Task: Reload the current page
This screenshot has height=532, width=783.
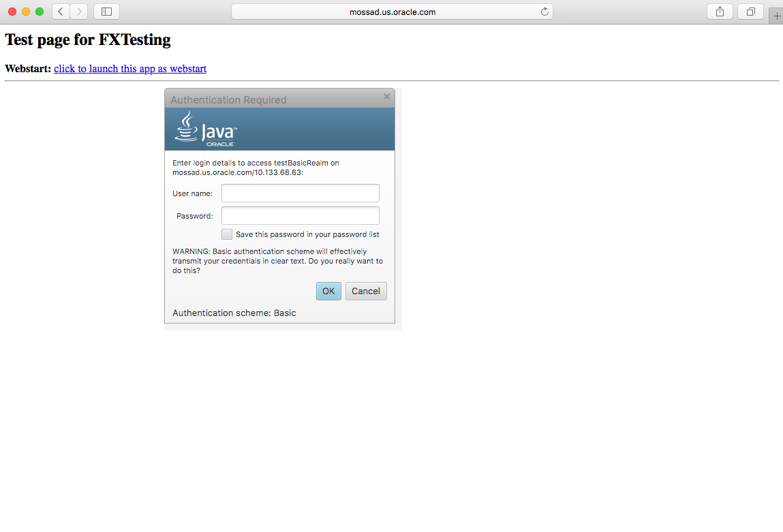Action: 544,12
